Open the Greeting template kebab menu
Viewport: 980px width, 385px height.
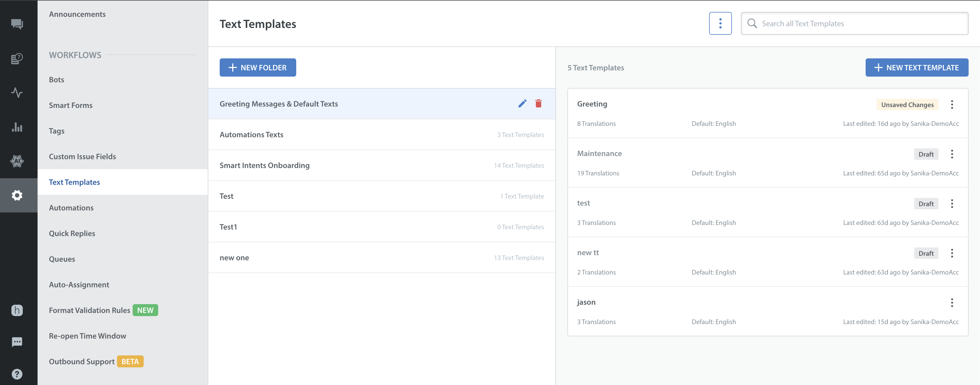click(952, 105)
